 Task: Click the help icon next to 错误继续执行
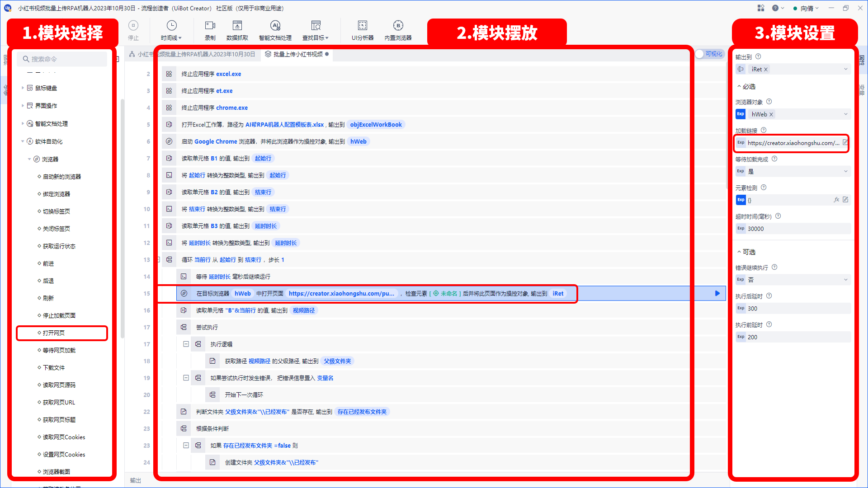(774, 267)
